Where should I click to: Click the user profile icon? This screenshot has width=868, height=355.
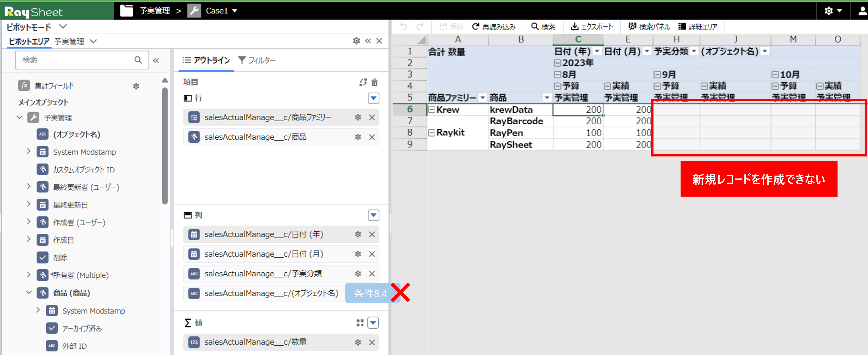862,11
